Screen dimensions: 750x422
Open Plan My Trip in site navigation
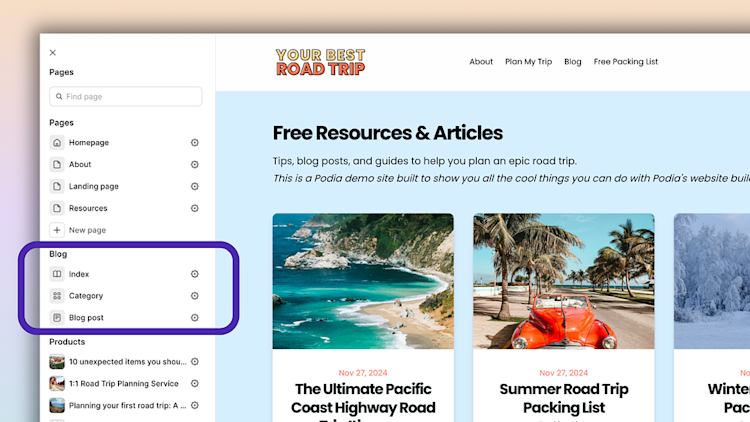[x=529, y=62]
